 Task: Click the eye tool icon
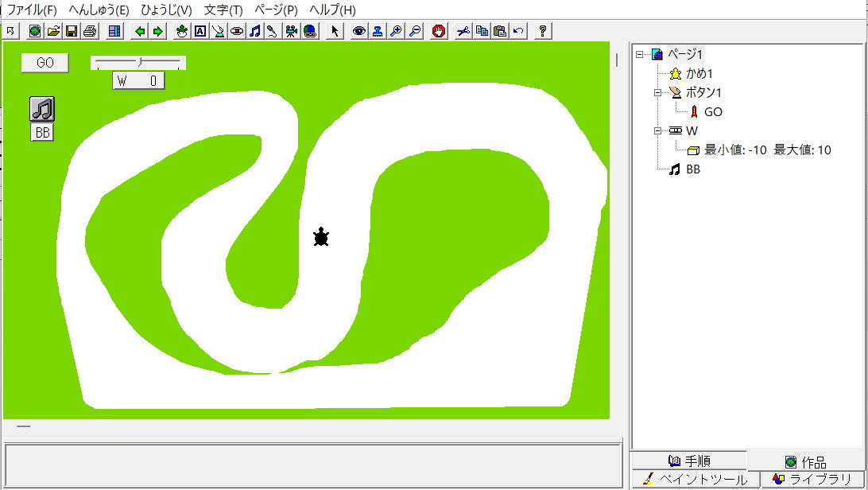[359, 31]
